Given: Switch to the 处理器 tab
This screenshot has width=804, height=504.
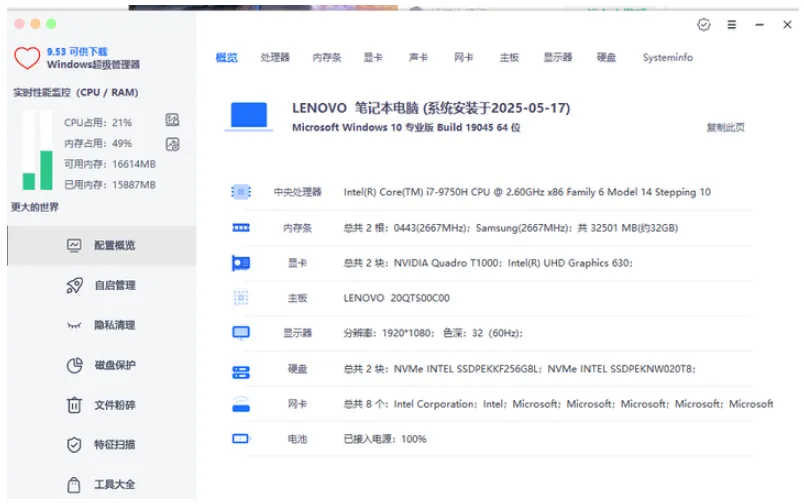Looking at the screenshot, I should [275, 57].
